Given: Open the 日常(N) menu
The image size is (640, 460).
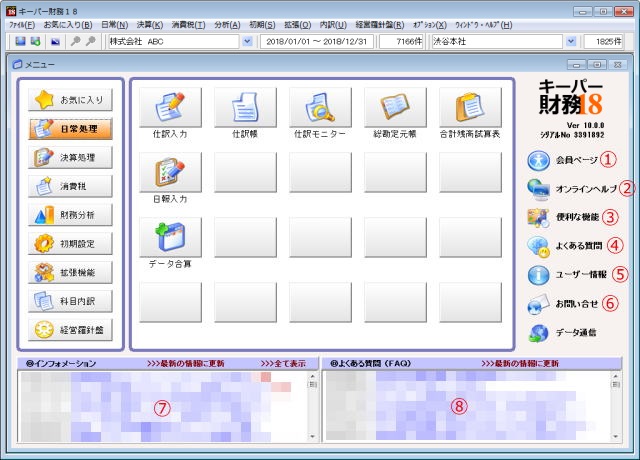Looking at the screenshot, I should click(x=114, y=25).
